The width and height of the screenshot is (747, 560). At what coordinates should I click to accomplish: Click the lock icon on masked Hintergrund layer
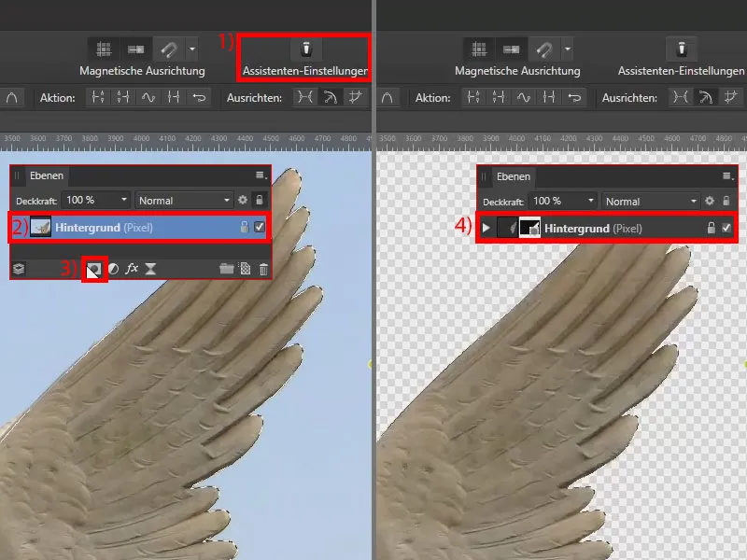point(712,228)
